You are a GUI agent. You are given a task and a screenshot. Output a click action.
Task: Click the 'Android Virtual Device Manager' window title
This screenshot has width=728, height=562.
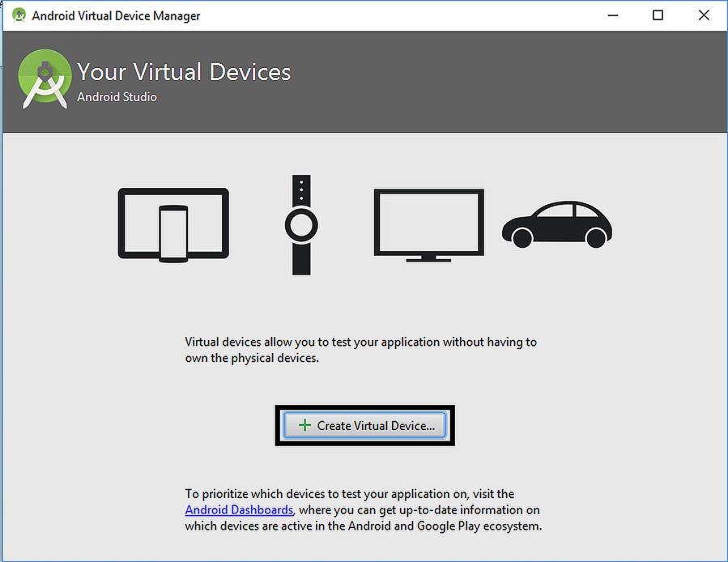click(x=116, y=16)
